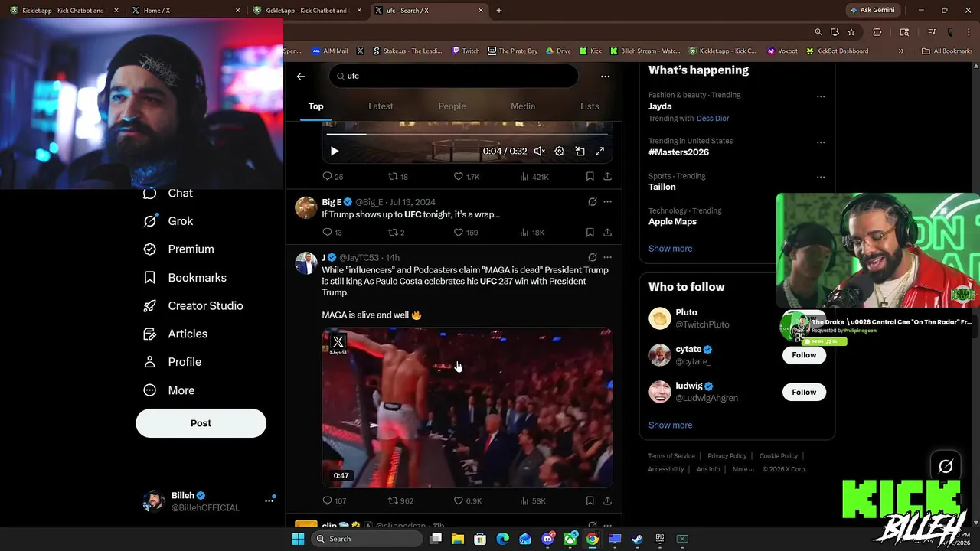This screenshot has height=551, width=980.
Task: Expand hidden bookmarks chevron
Action: [x=901, y=51]
